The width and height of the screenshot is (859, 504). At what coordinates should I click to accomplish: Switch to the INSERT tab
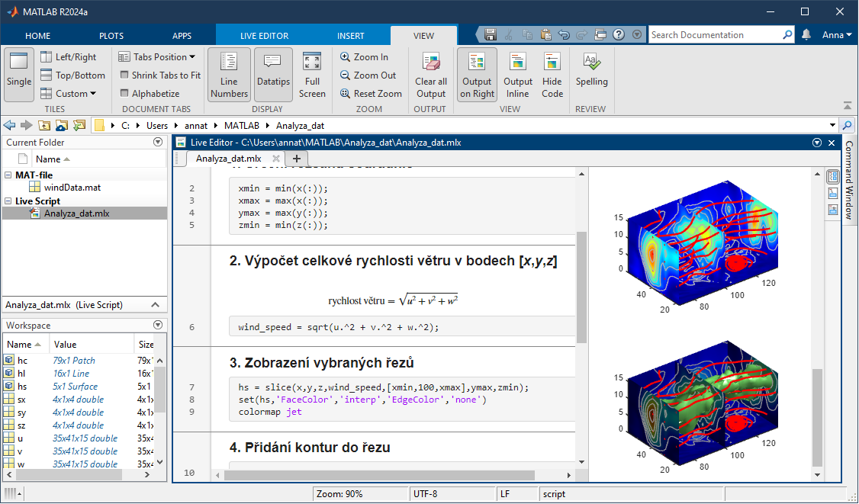(x=351, y=36)
